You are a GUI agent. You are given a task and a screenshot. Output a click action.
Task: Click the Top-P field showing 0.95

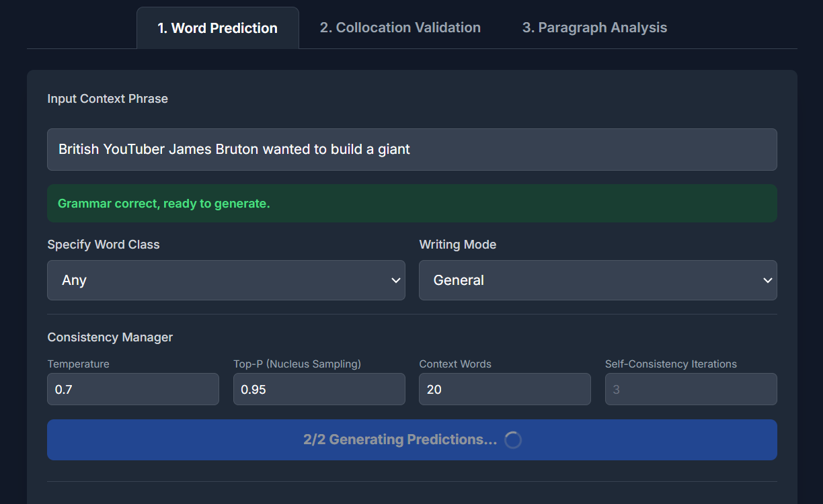[319, 389]
